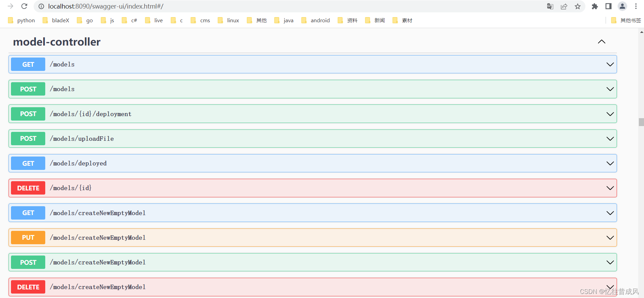Expand the POST /models operation chevron
Screen dimensions: 644x298
pyautogui.click(x=610, y=89)
